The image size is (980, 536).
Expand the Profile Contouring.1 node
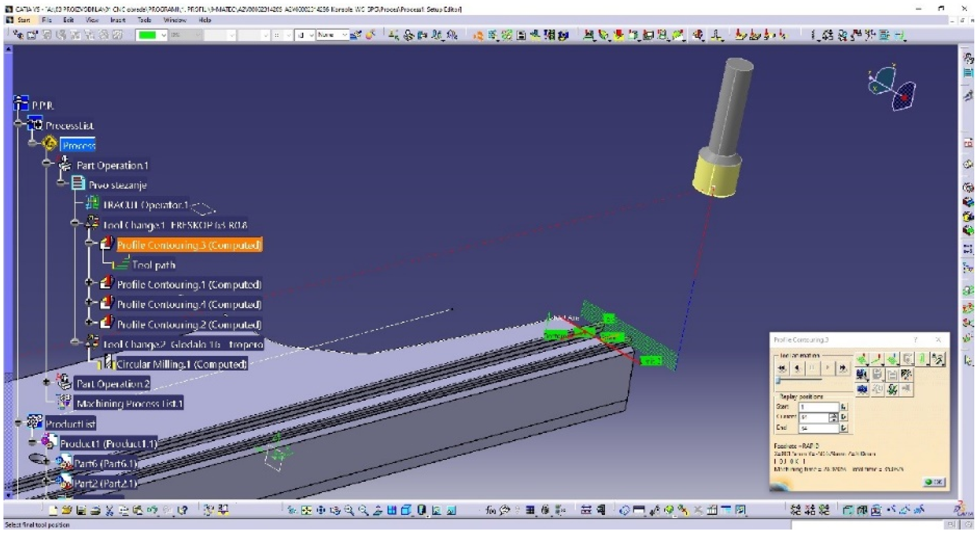coord(89,283)
